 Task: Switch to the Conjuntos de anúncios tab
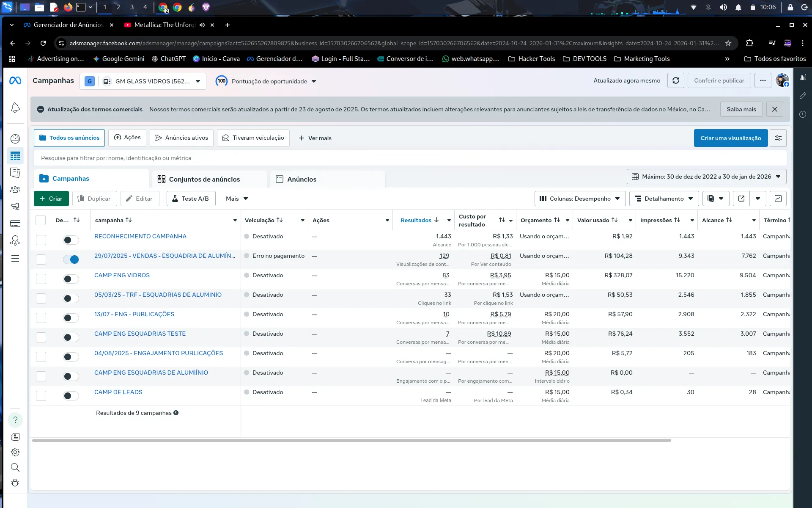click(x=204, y=179)
